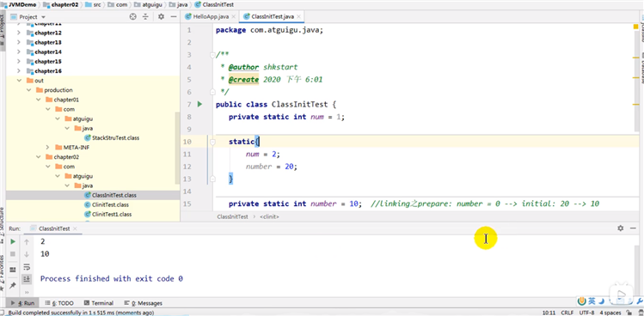644x316 pixels.
Task: Click the Favorites vertical side tab
Action: [x=2, y=274]
